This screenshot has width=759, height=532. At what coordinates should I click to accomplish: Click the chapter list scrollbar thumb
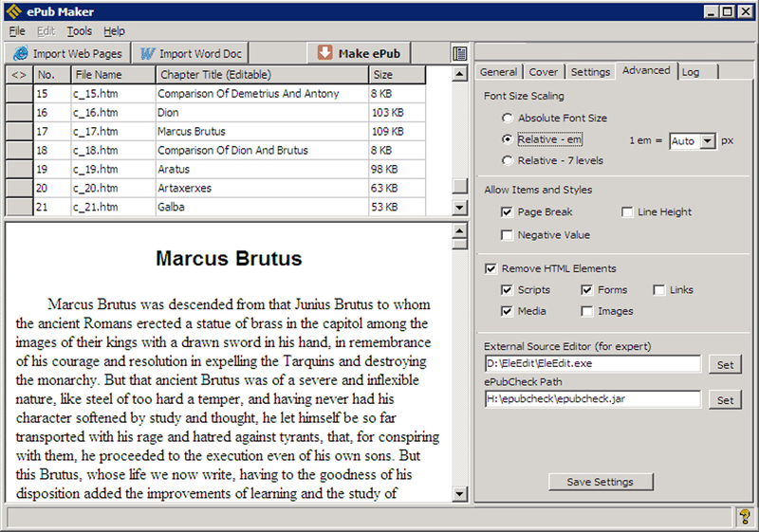459,186
